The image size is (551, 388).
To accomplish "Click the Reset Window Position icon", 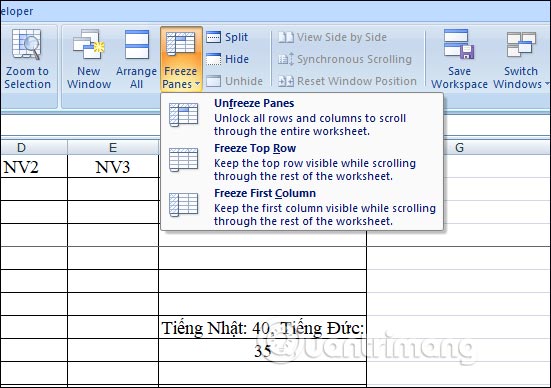I will 286,81.
